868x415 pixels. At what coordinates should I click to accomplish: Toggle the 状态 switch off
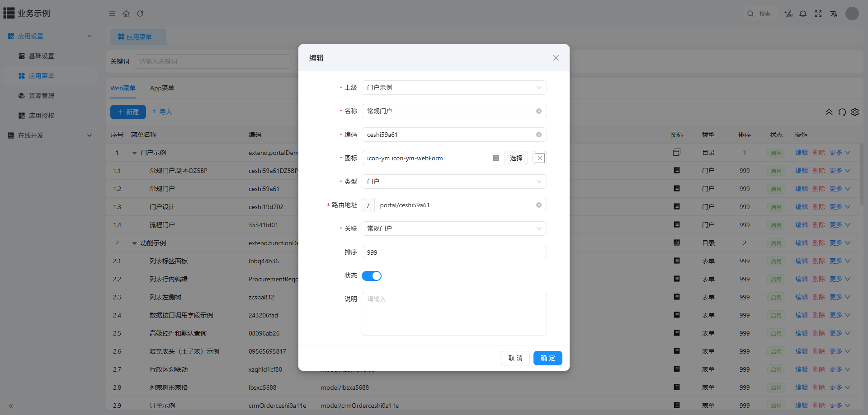(x=372, y=276)
